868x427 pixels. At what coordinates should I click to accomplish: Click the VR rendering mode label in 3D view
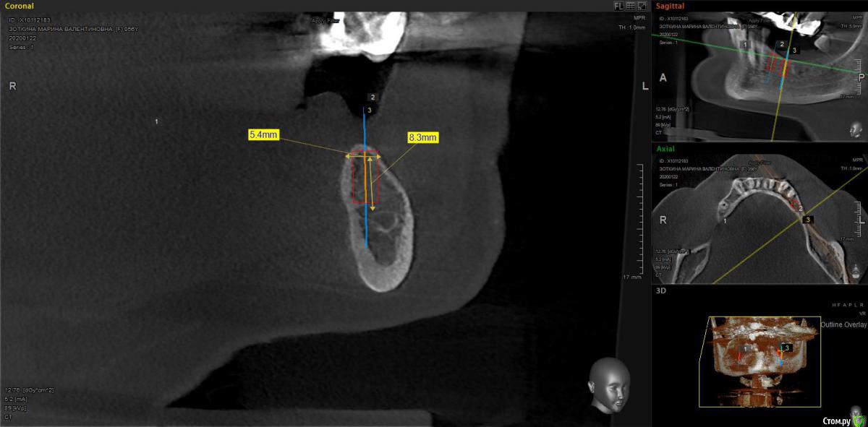tap(861, 314)
